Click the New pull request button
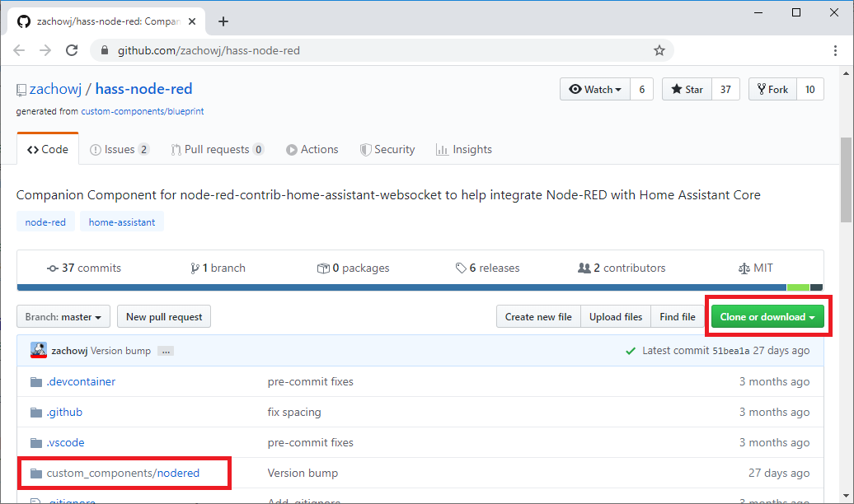 pos(164,317)
